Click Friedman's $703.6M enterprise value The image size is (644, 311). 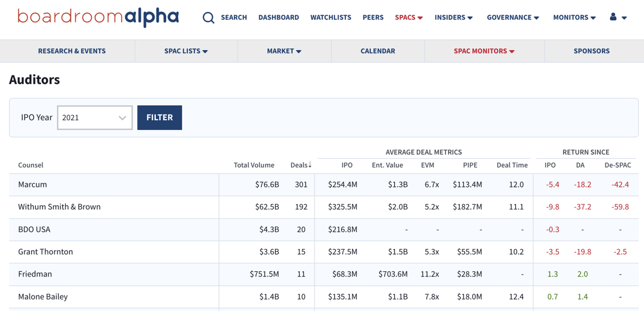[393, 274]
